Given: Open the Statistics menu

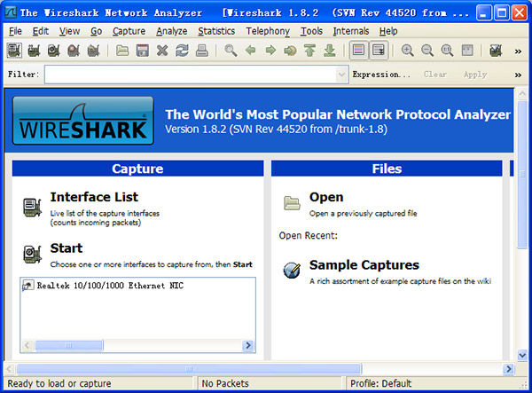Looking at the screenshot, I should click(216, 31).
